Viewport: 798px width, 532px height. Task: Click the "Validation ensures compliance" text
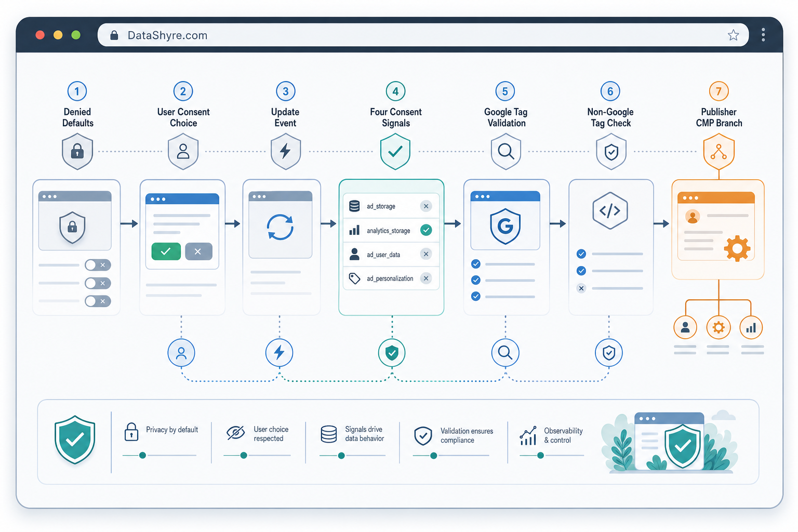pos(467,435)
